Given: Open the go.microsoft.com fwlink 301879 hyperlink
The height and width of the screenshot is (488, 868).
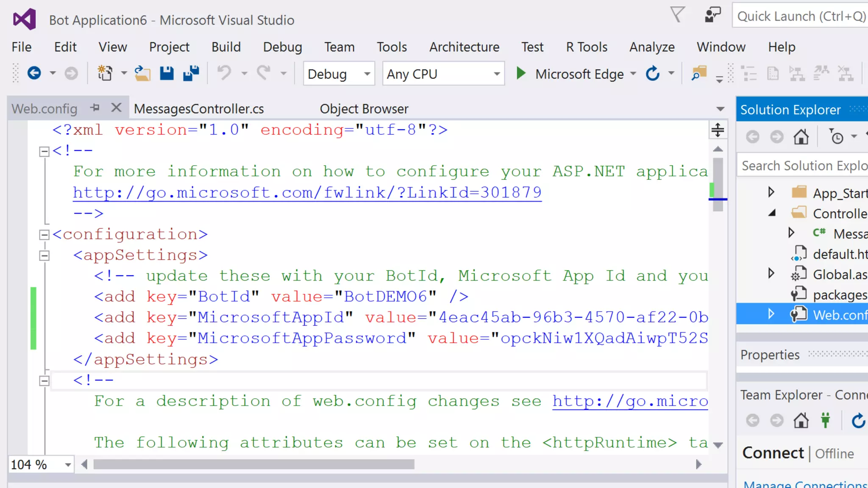Looking at the screenshot, I should point(307,193).
